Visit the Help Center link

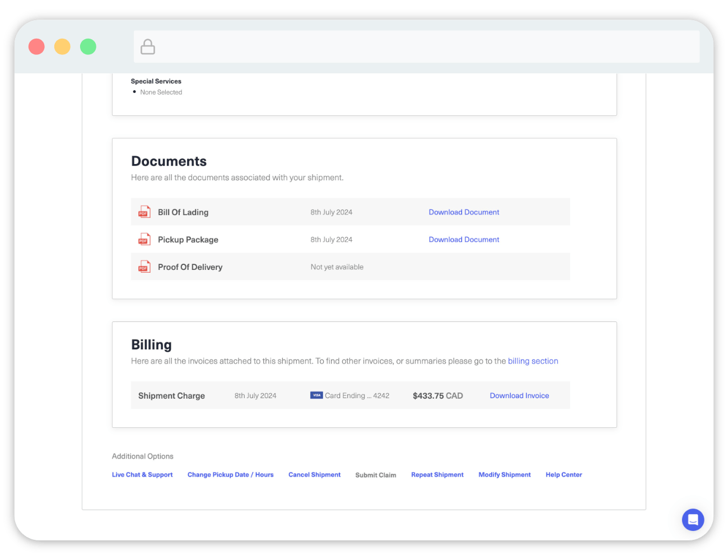pyautogui.click(x=563, y=475)
